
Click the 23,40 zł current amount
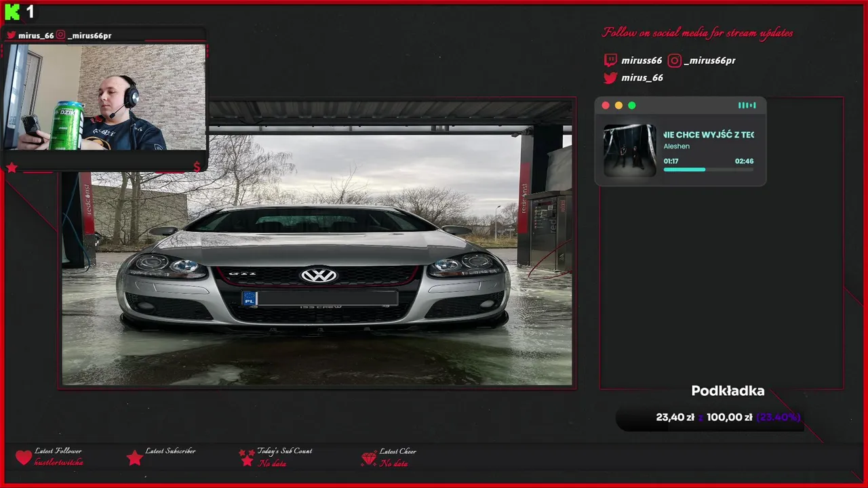675,418
